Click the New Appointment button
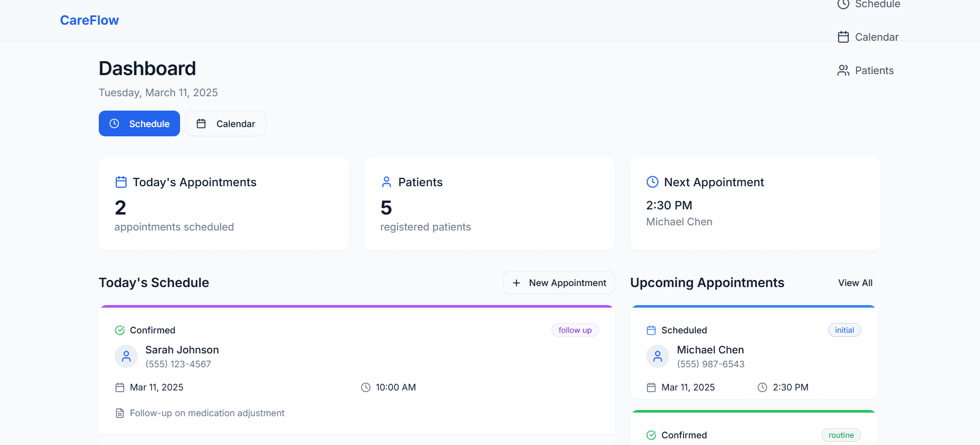The image size is (980, 445). [559, 283]
